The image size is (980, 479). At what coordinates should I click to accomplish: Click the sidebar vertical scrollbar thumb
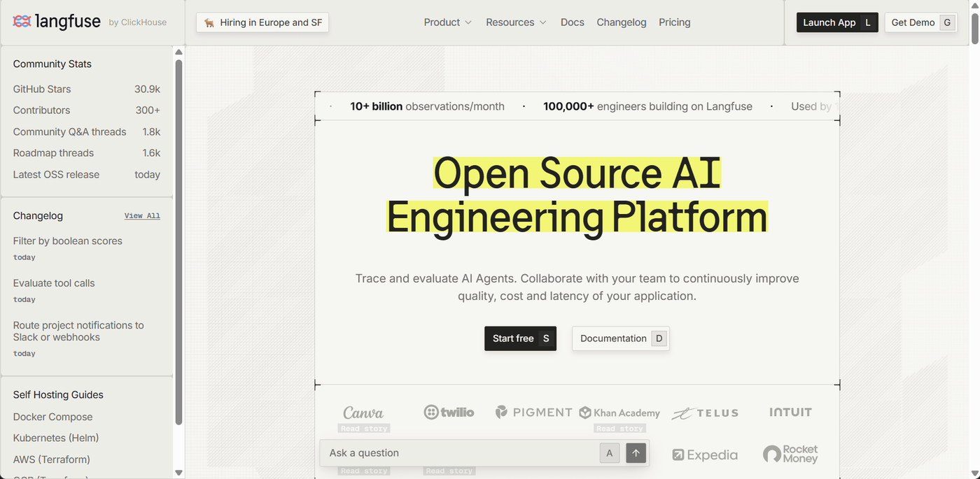178,242
